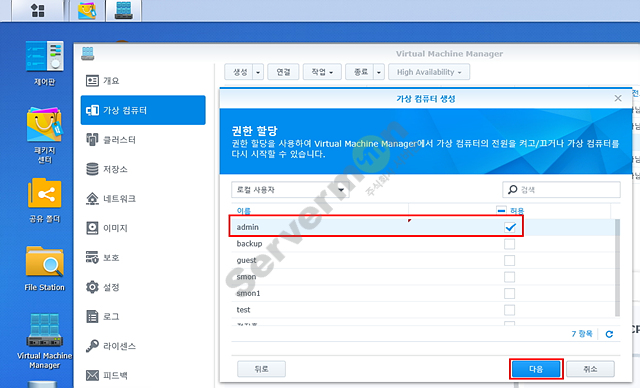The image size is (640, 388).
Task: Click the 검색 search input field
Action: point(561,190)
